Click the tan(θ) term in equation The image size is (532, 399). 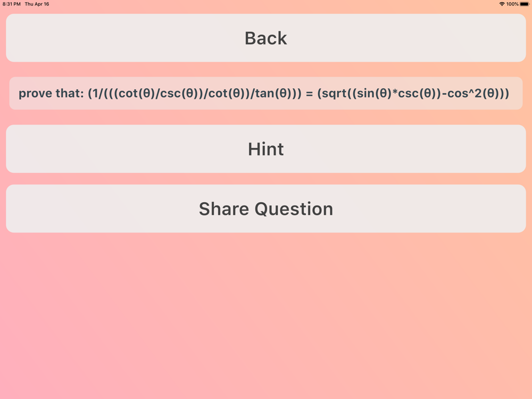pos(275,93)
